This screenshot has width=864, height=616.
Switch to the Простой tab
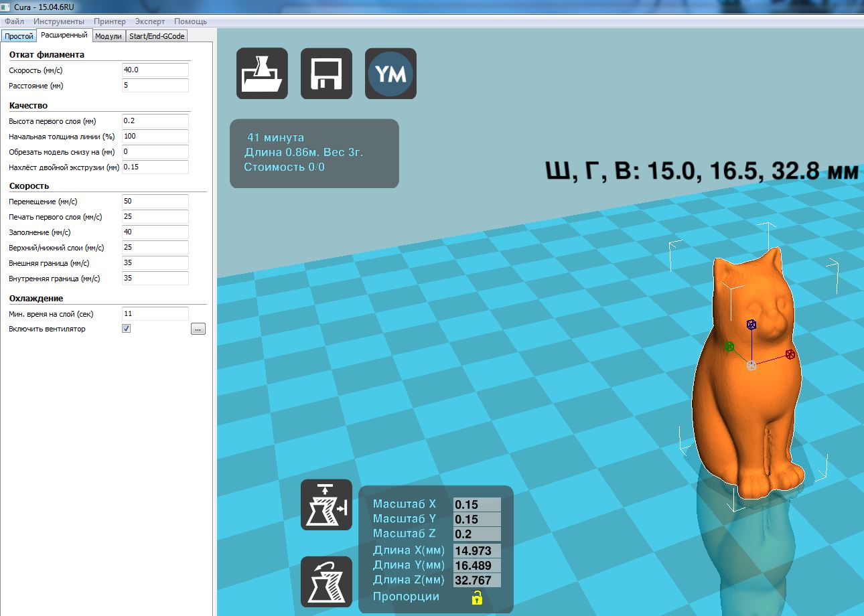pyautogui.click(x=18, y=36)
